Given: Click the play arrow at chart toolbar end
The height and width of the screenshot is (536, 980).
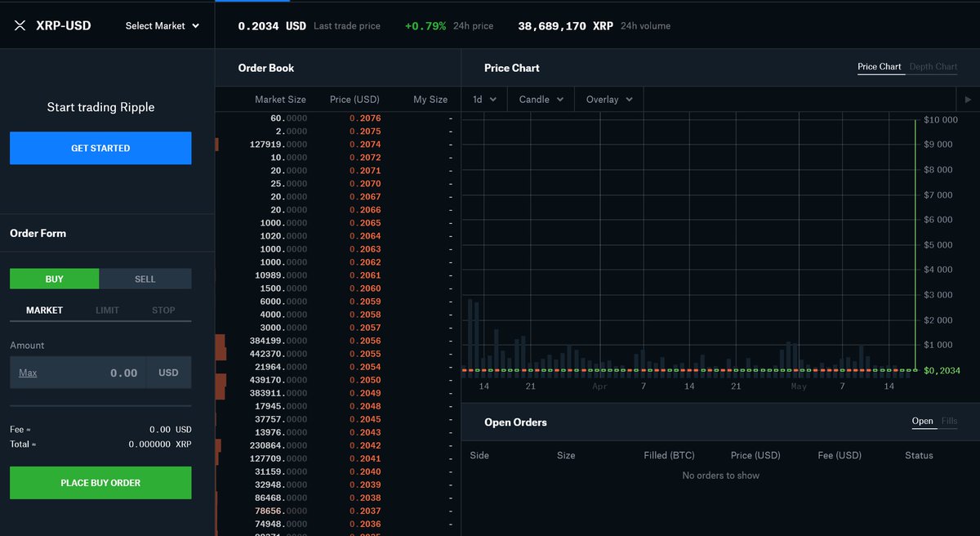Looking at the screenshot, I should click(x=967, y=100).
